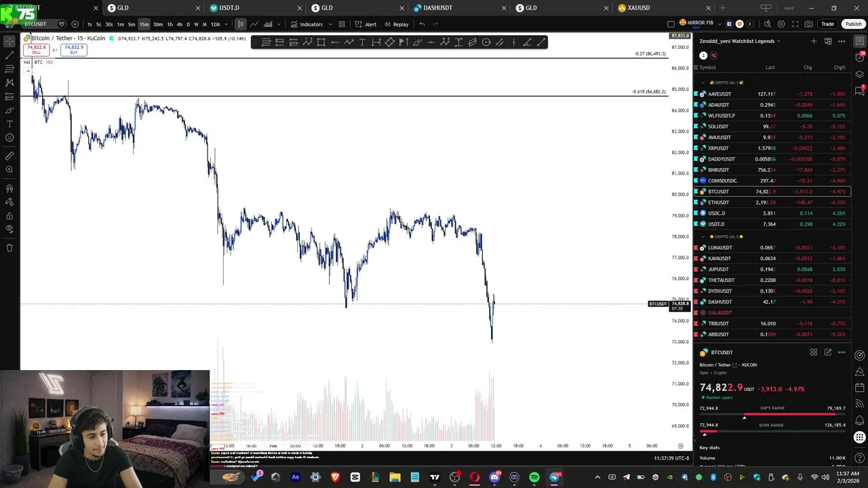Click the Alert button
This screenshot has height=488, width=868.
pos(366,24)
